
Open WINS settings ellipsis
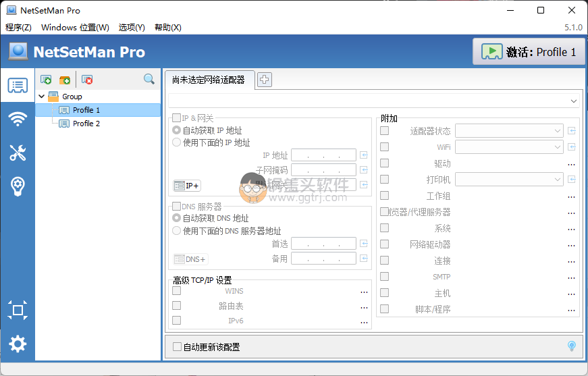pos(364,292)
